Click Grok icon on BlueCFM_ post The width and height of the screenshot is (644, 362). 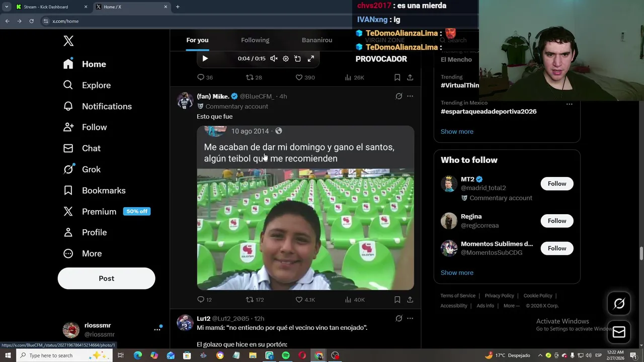tap(398, 96)
